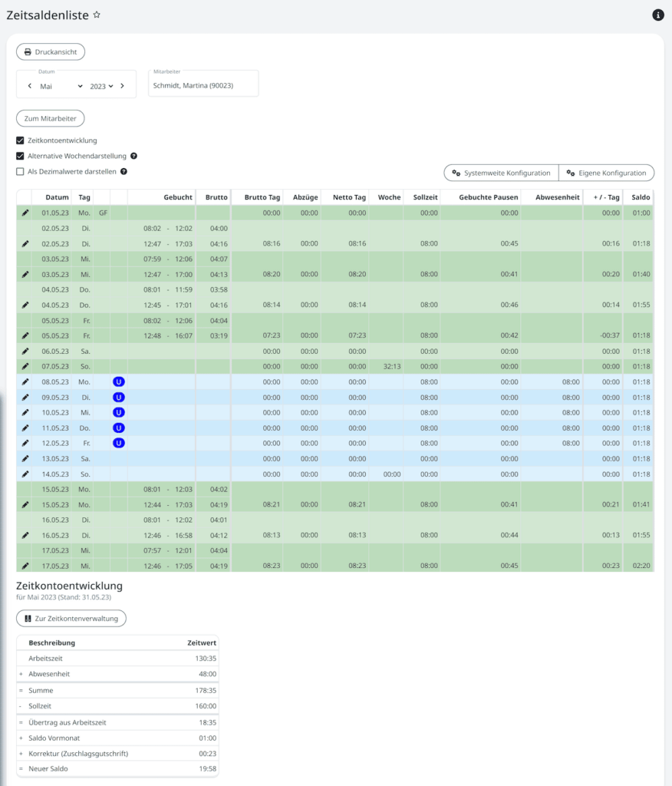
Task: Click the pencil icon for 17.05.23
Action: (x=24, y=566)
